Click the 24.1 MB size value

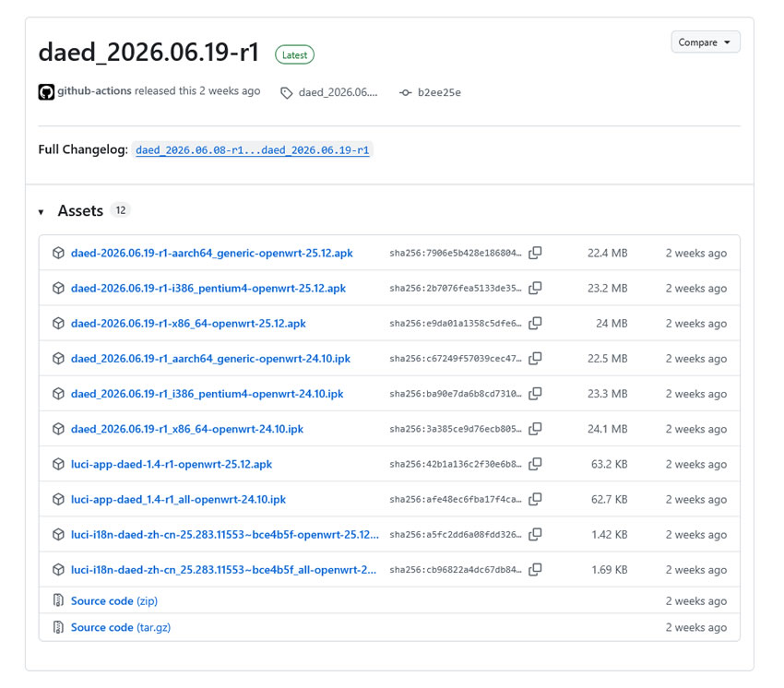[x=607, y=429]
